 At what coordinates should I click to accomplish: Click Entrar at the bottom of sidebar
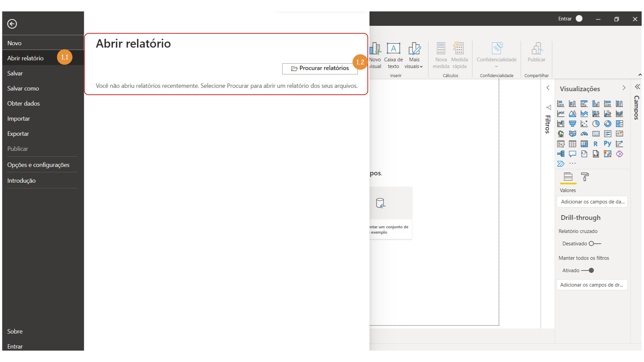coord(15,346)
